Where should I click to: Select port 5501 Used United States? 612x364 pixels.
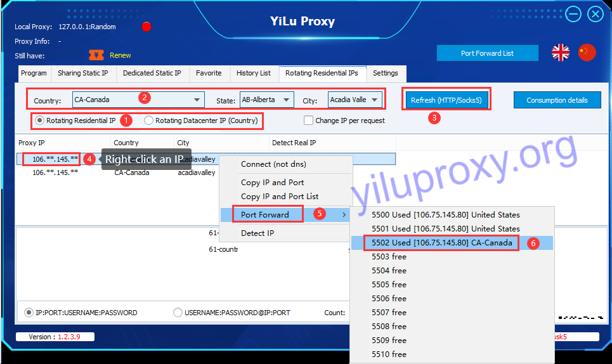tap(452, 229)
